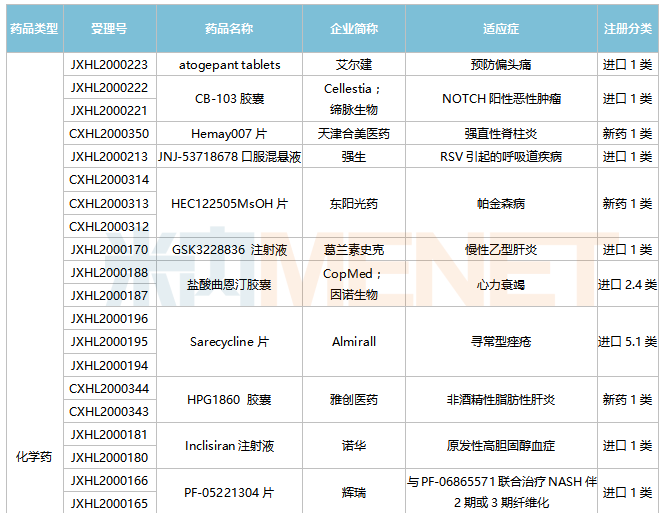Select the CB-103 胶囊 cell
The width and height of the screenshot is (663, 513).
tap(229, 99)
